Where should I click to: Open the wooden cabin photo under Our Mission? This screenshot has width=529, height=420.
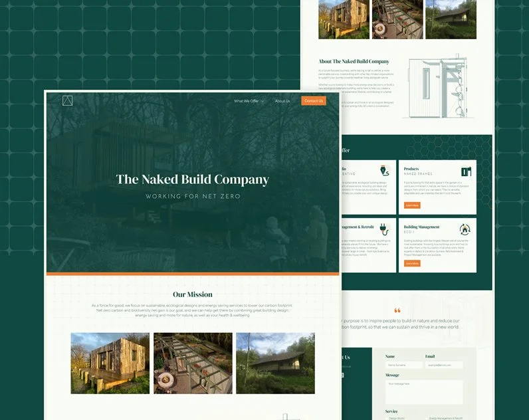click(x=110, y=363)
